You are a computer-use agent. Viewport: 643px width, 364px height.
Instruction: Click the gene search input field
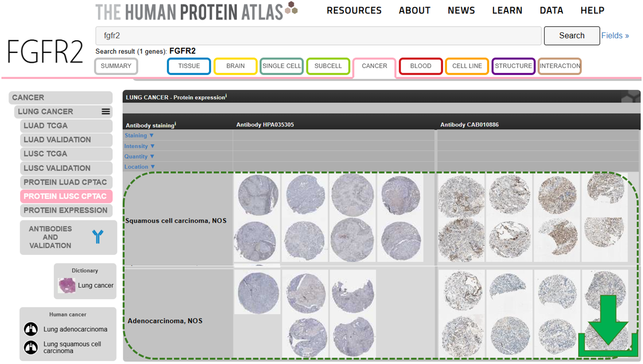(x=318, y=36)
